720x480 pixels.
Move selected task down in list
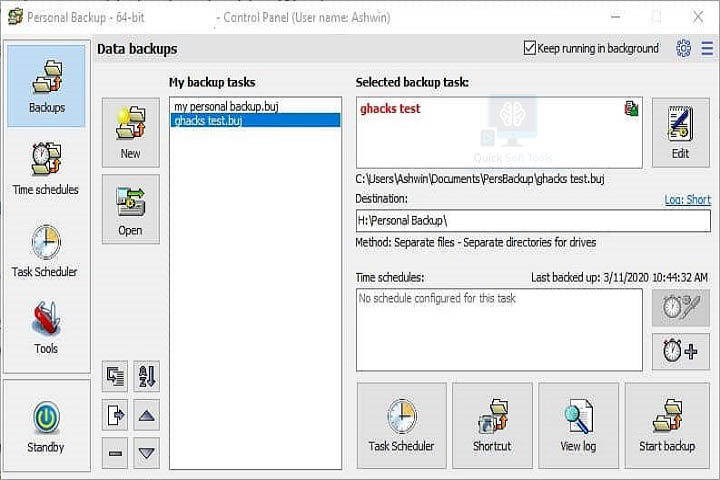[x=146, y=453]
